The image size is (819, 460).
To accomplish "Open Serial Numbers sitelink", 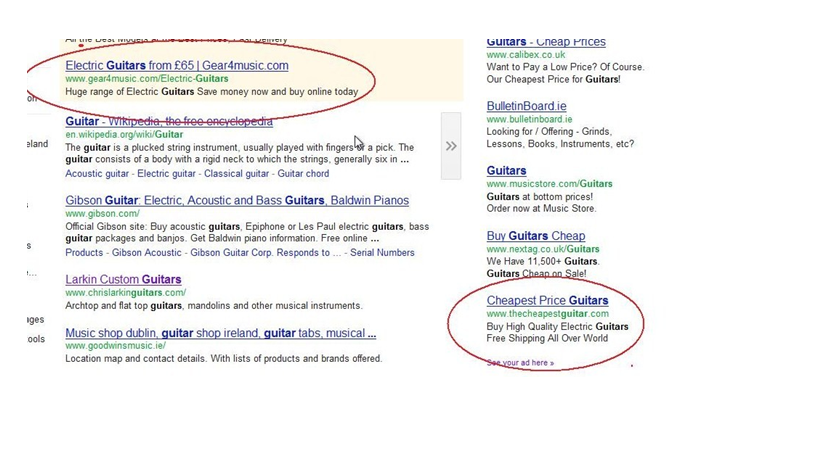I will [382, 253].
